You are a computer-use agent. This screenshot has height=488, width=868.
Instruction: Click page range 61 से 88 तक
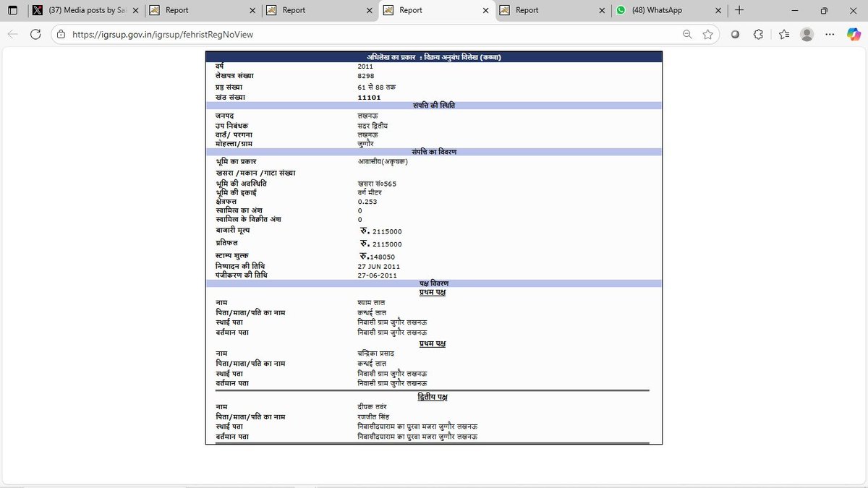click(x=376, y=87)
